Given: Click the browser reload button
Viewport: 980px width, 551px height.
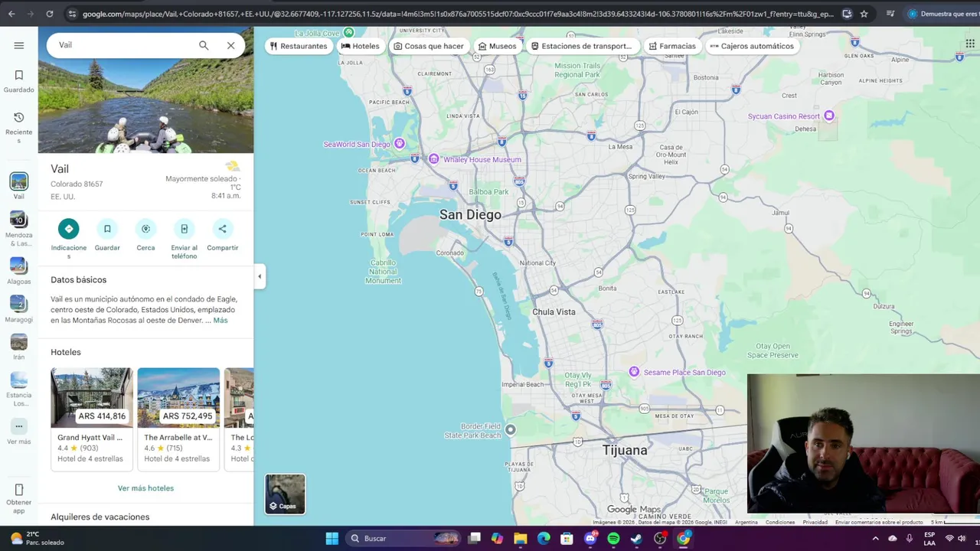Looking at the screenshot, I should coord(50,14).
